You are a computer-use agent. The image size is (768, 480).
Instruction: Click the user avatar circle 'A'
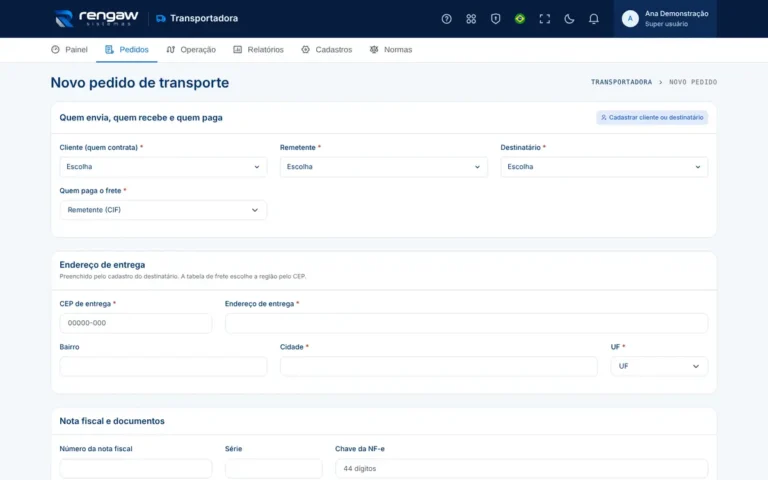click(x=630, y=19)
